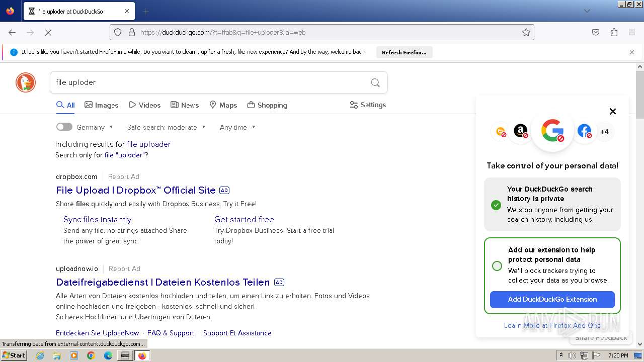Switch to the News tab
This screenshot has height=362, width=644.
(185, 105)
